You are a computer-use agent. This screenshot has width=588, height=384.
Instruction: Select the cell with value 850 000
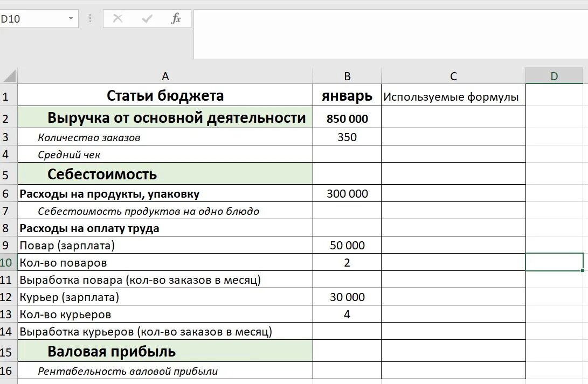coord(347,118)
